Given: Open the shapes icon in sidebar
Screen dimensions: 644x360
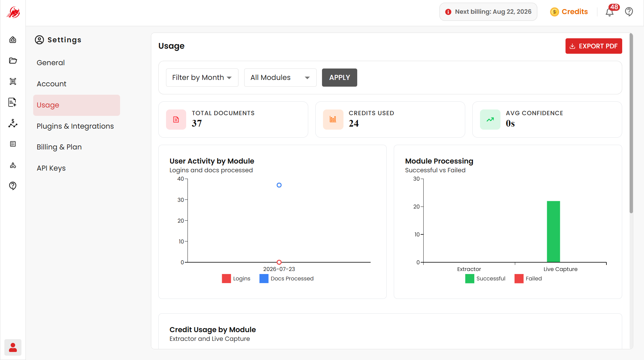Looking at the screenshot, I should [x=13, y=165].
